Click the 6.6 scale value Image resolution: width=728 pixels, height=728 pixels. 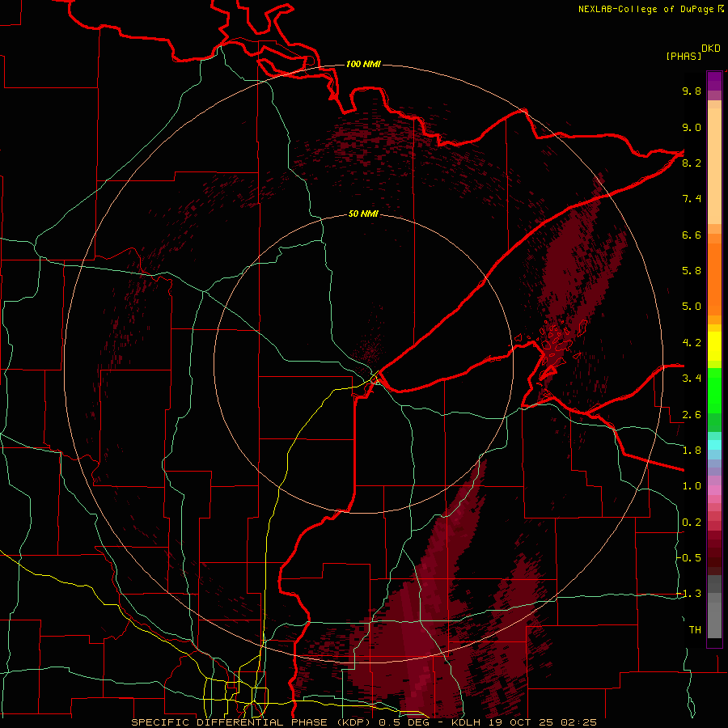click(x=692, y=235)
